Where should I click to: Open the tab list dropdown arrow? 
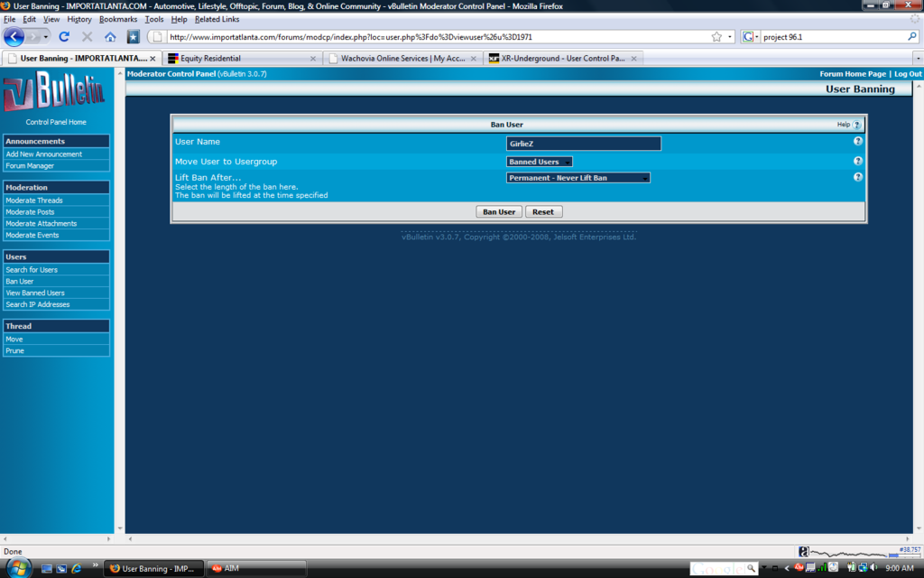coord(917,58)
